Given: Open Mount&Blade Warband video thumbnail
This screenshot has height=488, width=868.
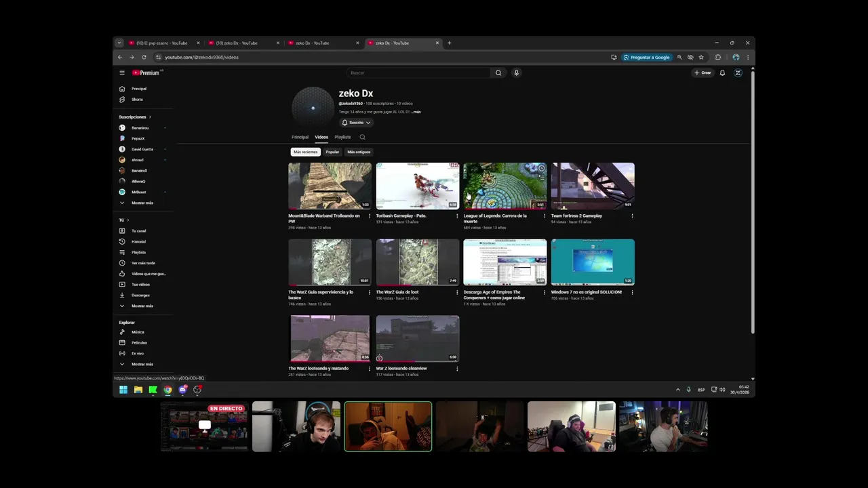Looking at the screenshot, I should [330, 186].
